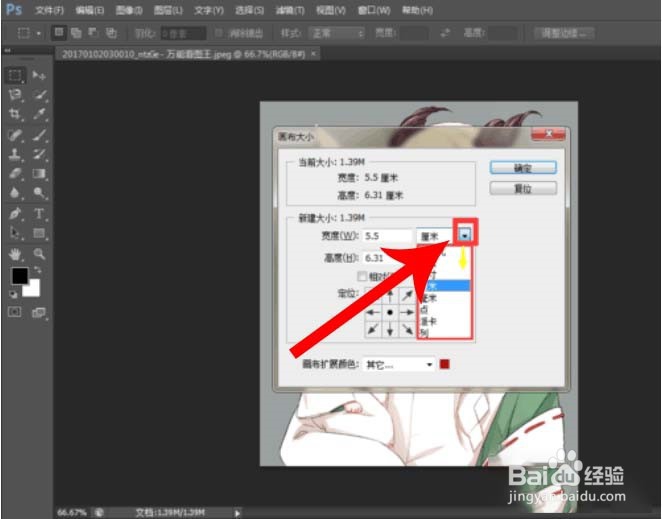
Task: Select the Zoom tool in toolbox
Action: pos(39,254)
